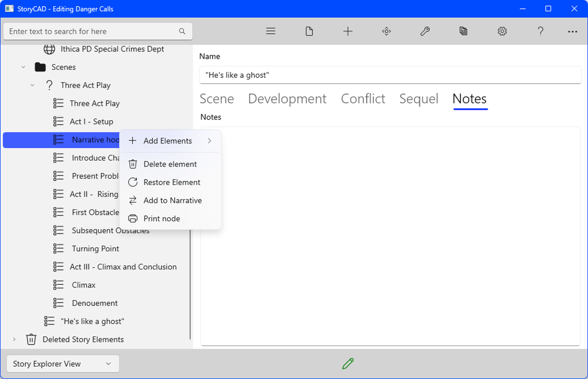Toggle the hamburger navigation pane button
The height and width of the screenshot is (379, 588).
270,31
